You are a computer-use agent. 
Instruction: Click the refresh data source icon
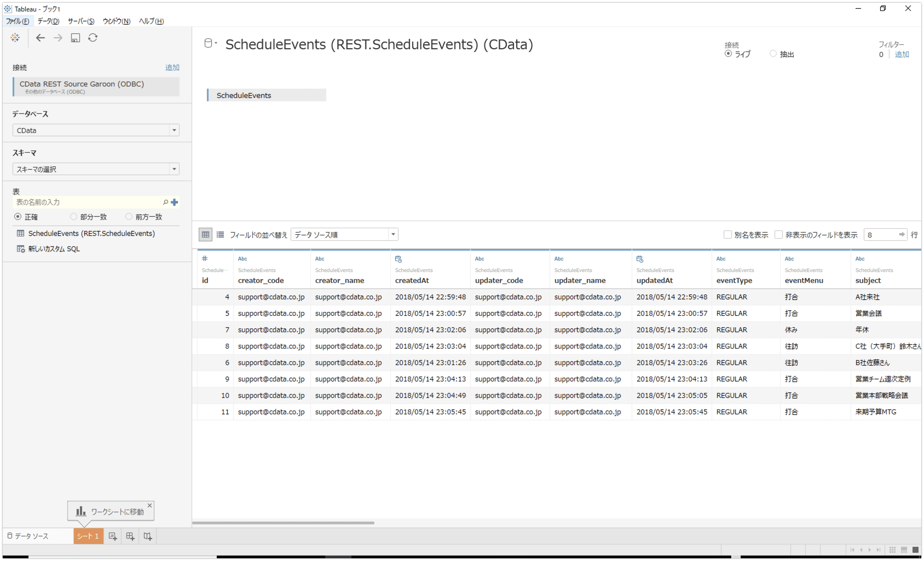[x=93, y=37]
